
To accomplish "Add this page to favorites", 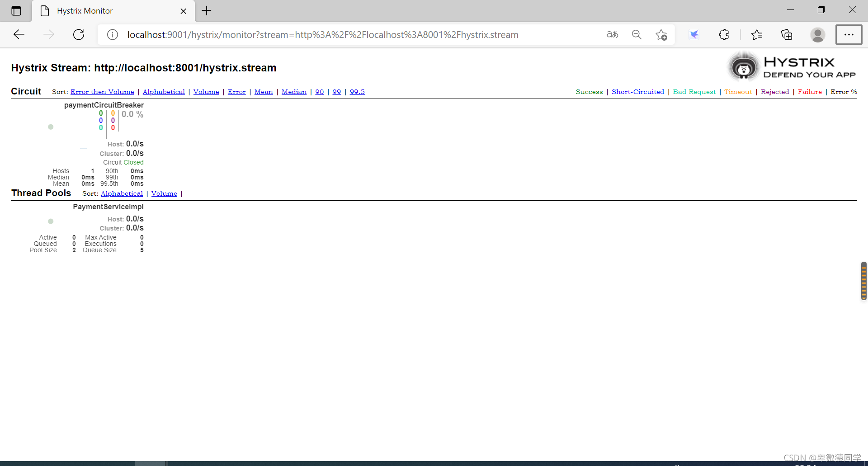I will pyautogui.click(x=661, y=34).
